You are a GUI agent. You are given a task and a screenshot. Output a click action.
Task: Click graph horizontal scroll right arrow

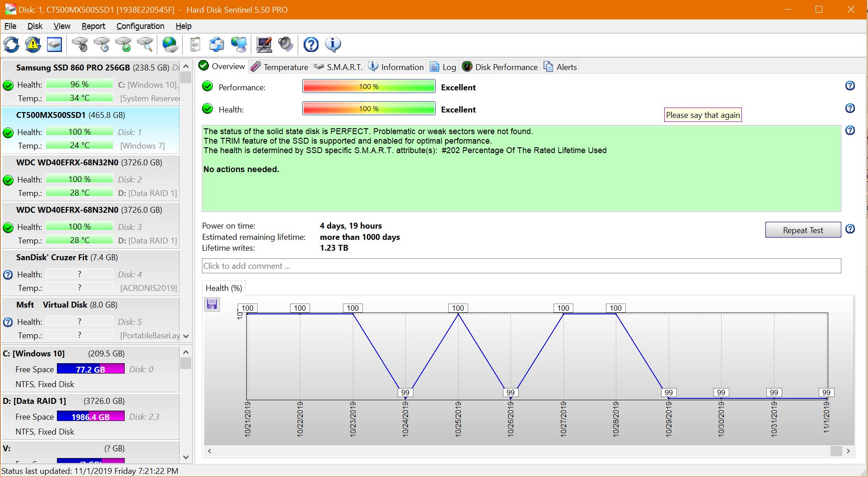848,451
